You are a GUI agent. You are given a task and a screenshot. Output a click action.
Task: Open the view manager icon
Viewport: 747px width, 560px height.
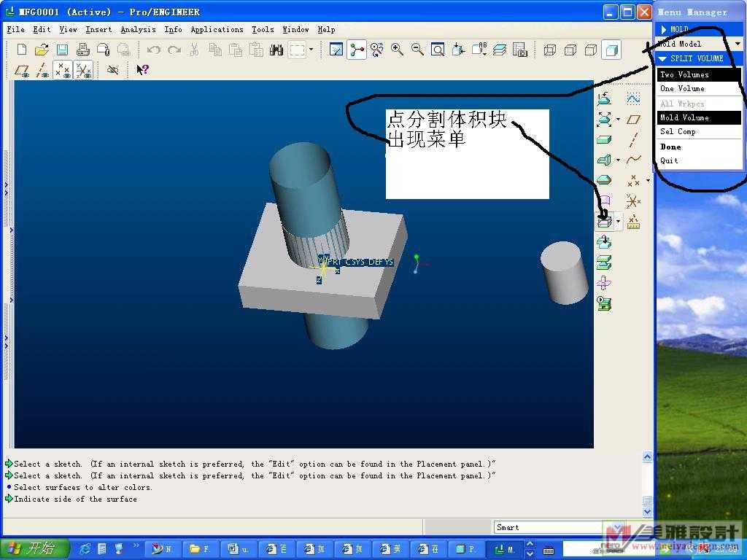tap(519, 50)
